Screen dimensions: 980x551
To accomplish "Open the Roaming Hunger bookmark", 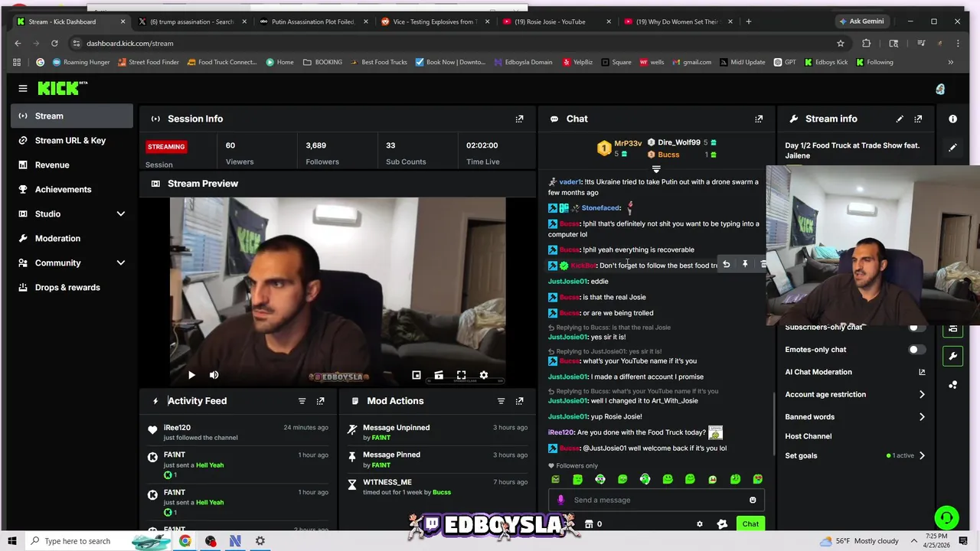I will point(80,62).
